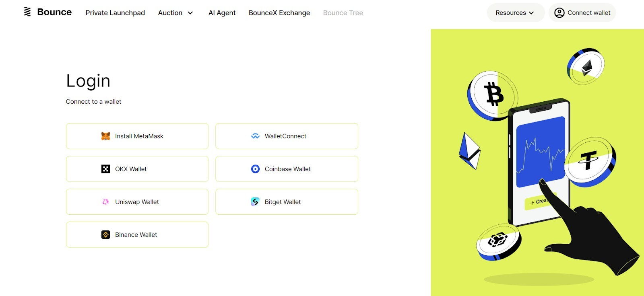Screen dimensions: 644x296
Task: Pick the Binance Wallet option
Action: [137, 234]
